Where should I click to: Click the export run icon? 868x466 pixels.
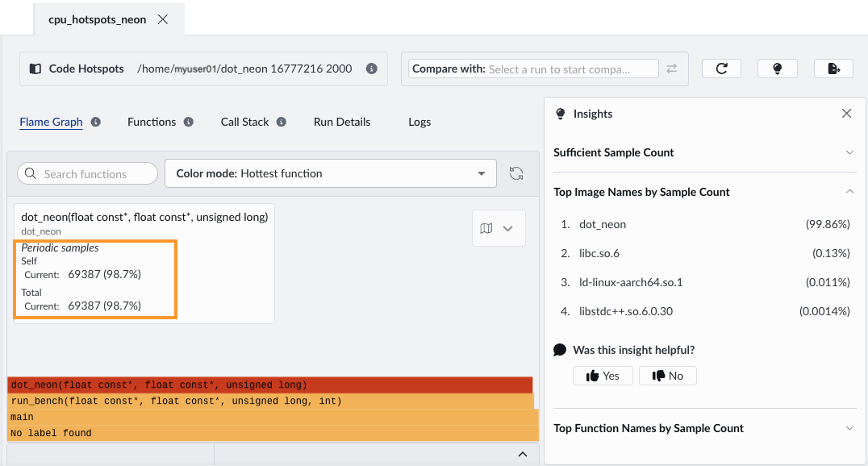[833, 69]
